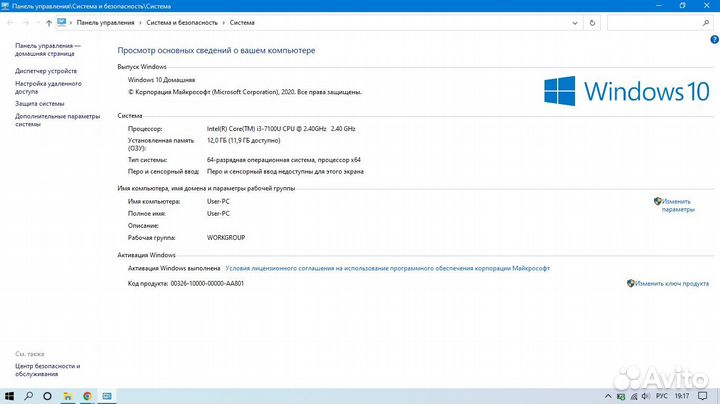Click 'Изменить ключ продукта' link
720x404 pixels.
pos(668,283)
